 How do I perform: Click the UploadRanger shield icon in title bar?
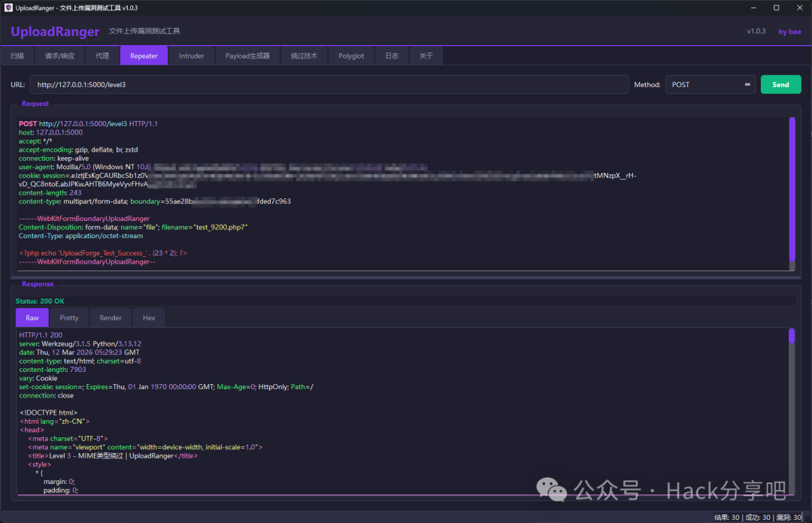click(8, 8)
